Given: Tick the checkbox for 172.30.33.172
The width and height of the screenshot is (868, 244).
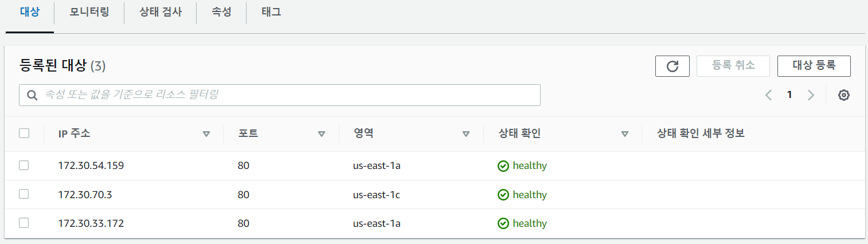Looking at the screenshot, I should [x=24, y=223].
